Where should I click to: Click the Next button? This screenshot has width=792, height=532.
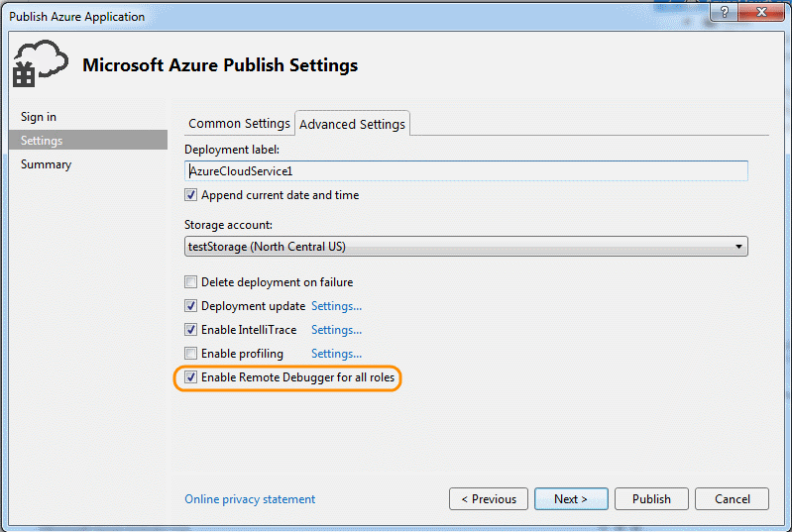[x=571, y=499]
